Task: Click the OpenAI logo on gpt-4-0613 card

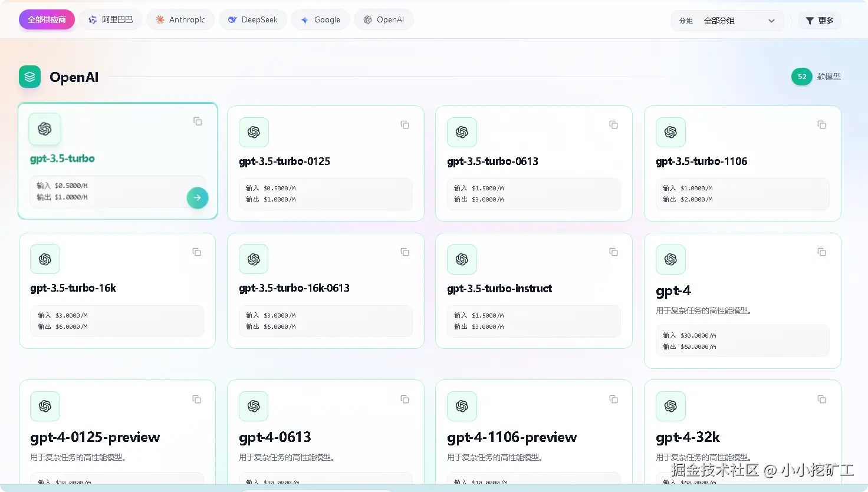Action: pos(254,406)
